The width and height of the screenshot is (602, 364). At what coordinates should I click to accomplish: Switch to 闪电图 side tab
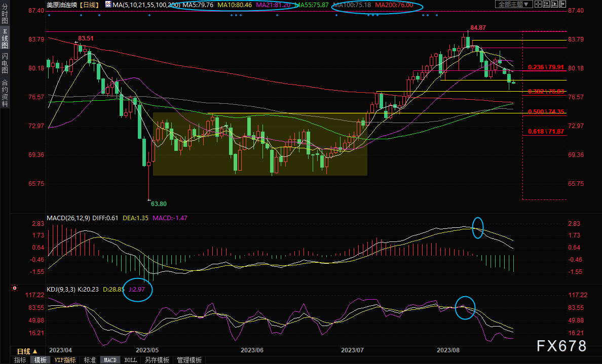(x=5, y=63)
